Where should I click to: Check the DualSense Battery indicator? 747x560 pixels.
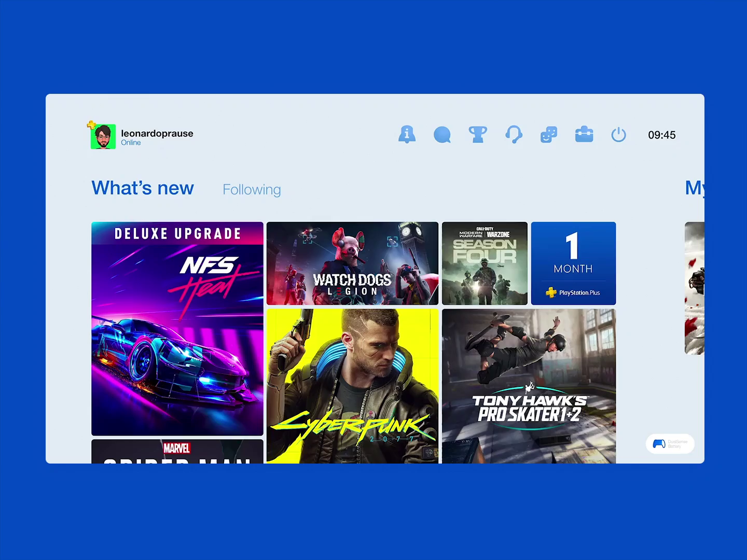pyautogui.click(x=670, y=443)
